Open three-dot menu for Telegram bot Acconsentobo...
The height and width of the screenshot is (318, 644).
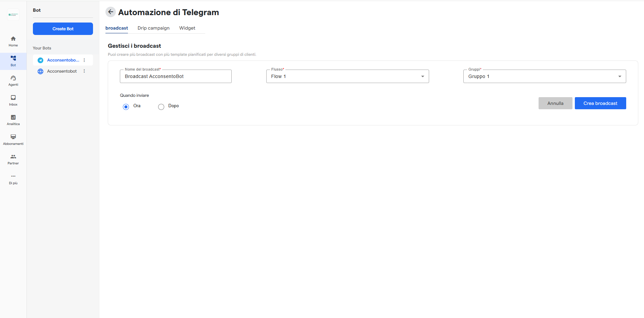pyautogui.click(x=84, y=60)
